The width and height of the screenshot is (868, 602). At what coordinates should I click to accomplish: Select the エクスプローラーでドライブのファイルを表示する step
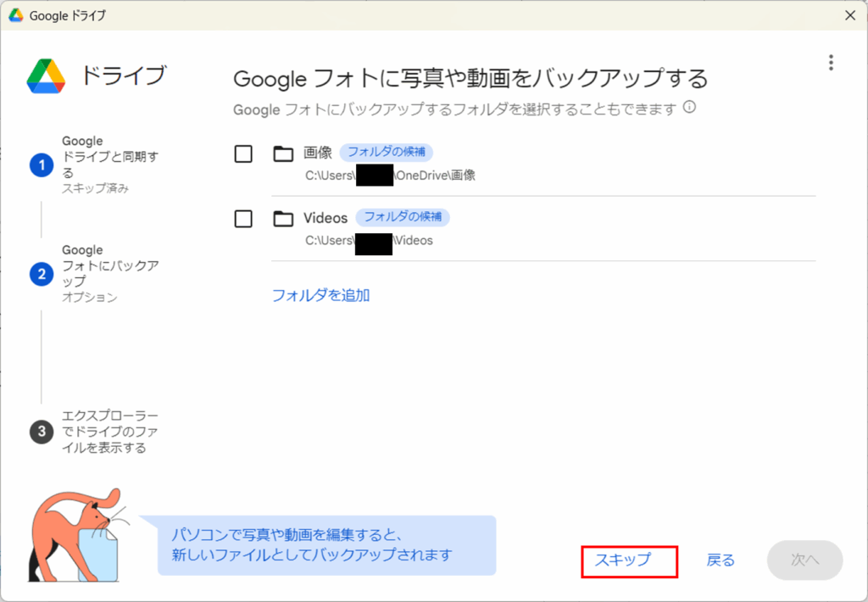(110, 432)
